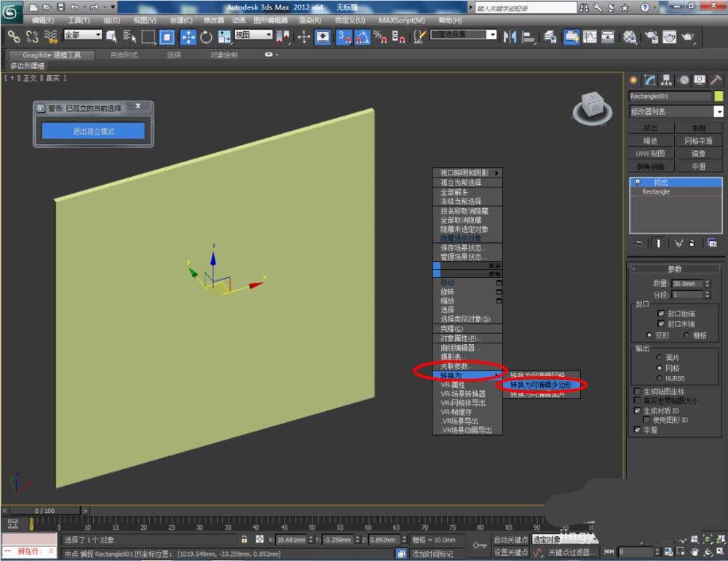Open the 视图 reference coordinate dropdown
This screenshot has height=561, width=728.
(x=253, y=35)
